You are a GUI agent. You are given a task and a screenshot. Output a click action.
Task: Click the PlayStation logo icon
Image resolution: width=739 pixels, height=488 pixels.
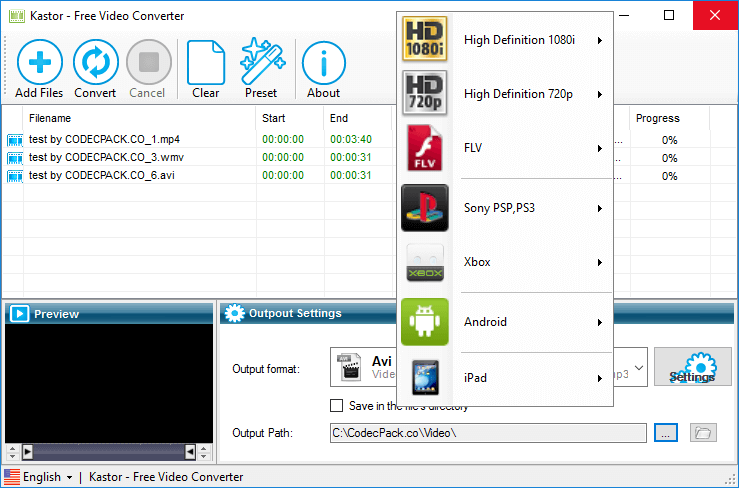pyautogui.click(x=425, y=208)
